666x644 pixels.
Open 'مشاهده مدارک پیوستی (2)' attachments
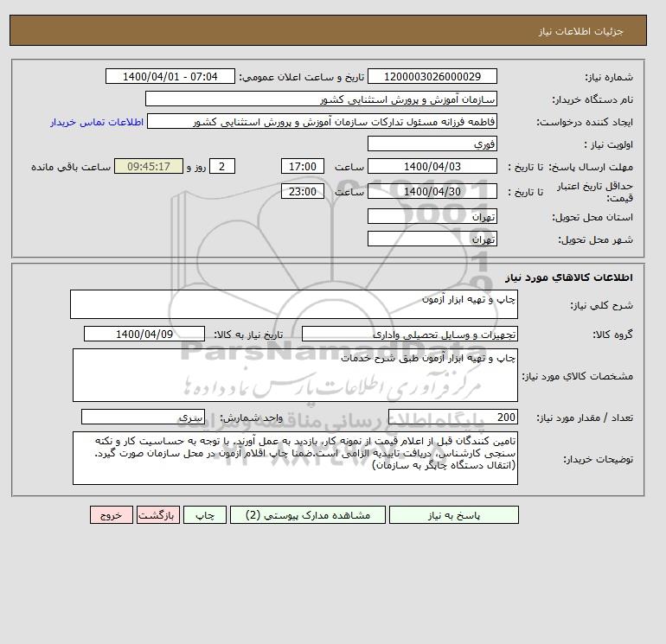pyautogui.click(x=308, y=514)
